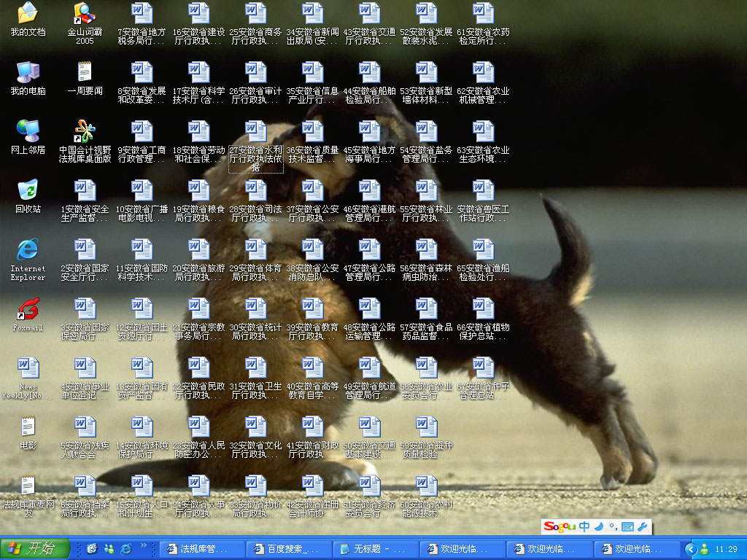
Task: Launch Internet Explorer from the desktop
Action: click(x=28, y=250)
